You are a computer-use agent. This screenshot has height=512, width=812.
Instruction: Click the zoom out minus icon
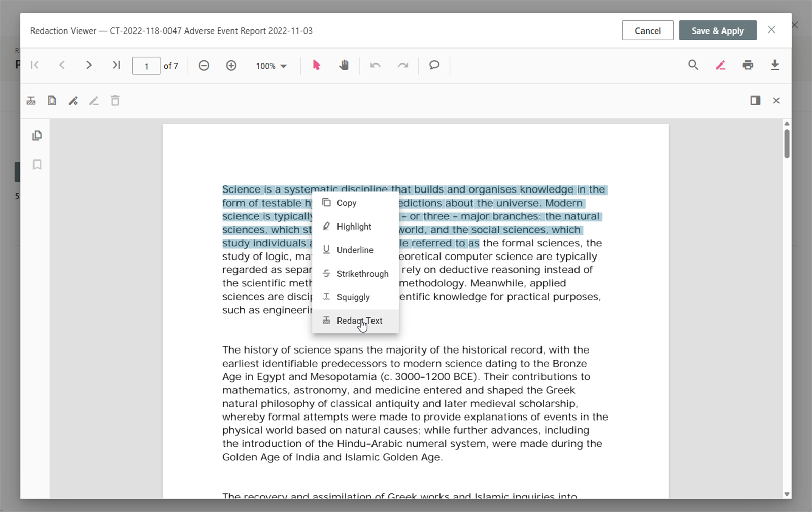pyautogui.click(x=204, y=66)
